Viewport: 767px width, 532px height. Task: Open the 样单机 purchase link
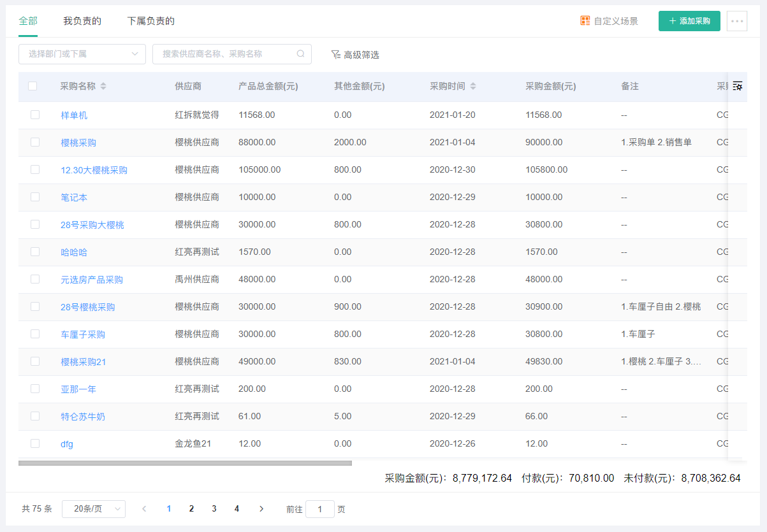pos(74,115)
